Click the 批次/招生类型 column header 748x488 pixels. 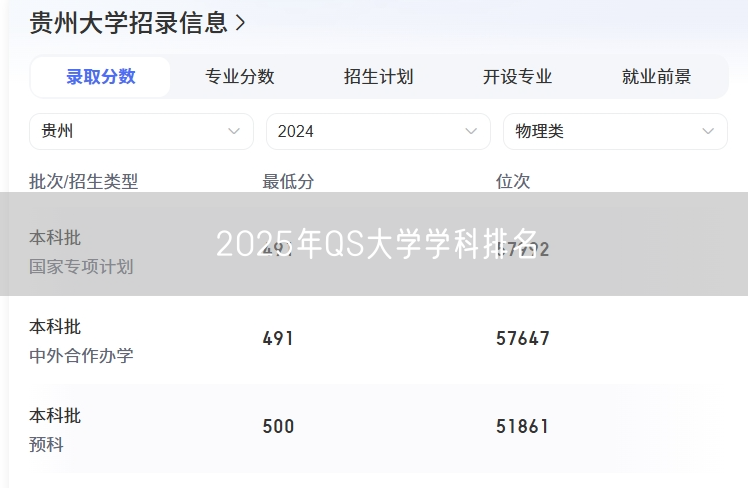pos(84,181)
